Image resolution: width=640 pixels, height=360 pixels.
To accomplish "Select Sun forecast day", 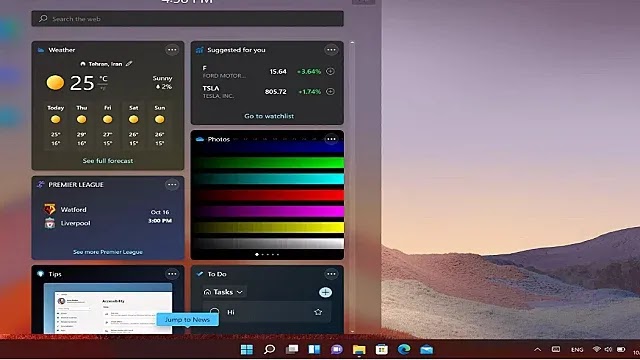I will [x=160, y=125].
